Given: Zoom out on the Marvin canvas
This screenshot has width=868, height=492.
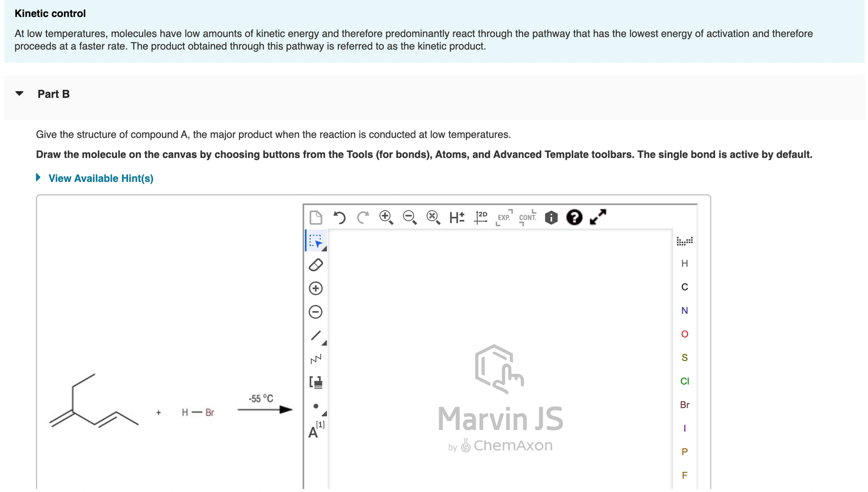Looking at the screenshot, I should point(409,217).
